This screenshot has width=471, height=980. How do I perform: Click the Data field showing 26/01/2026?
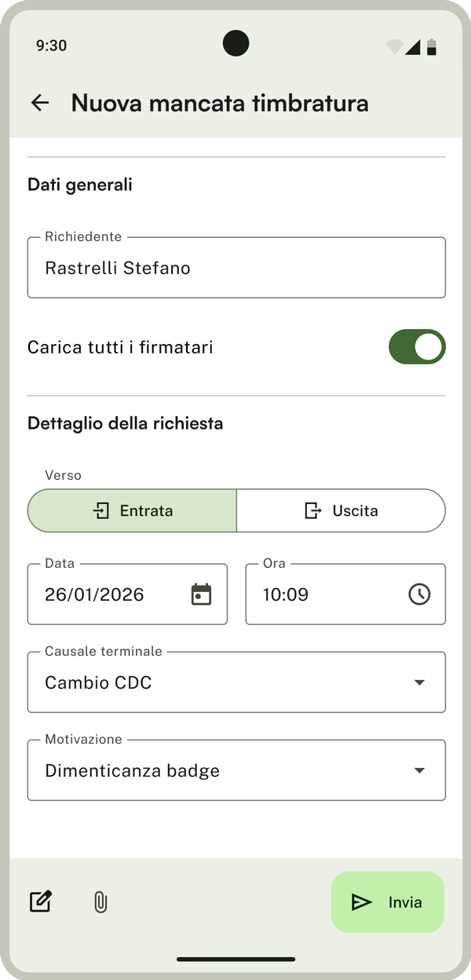pyautogui.click(x=110, y=594)
